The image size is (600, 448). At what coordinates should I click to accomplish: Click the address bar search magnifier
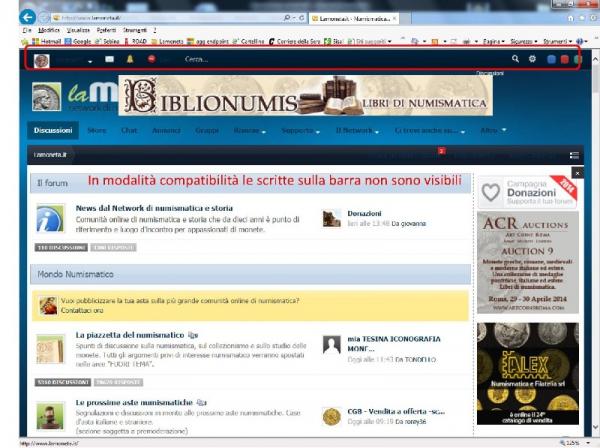(x=287, y=18)
